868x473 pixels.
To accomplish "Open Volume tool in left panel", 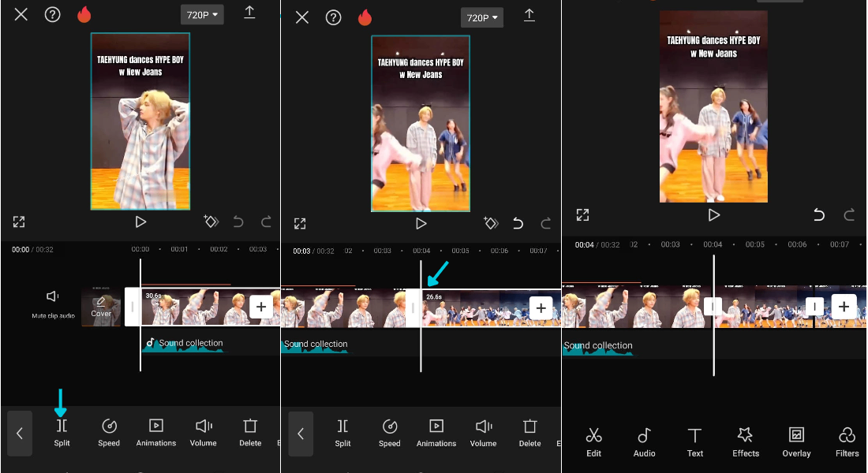I will pyautogui.click(x=203, y=433).
